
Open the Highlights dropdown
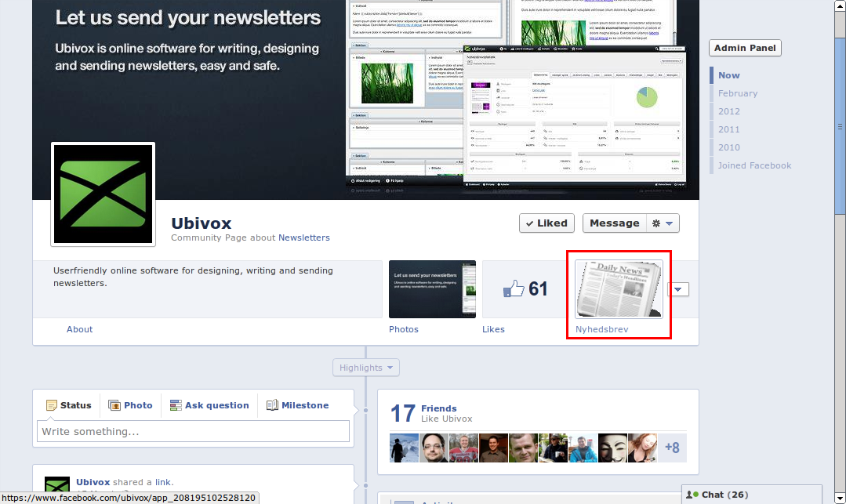pyautogui.click(x=366, y=368)
